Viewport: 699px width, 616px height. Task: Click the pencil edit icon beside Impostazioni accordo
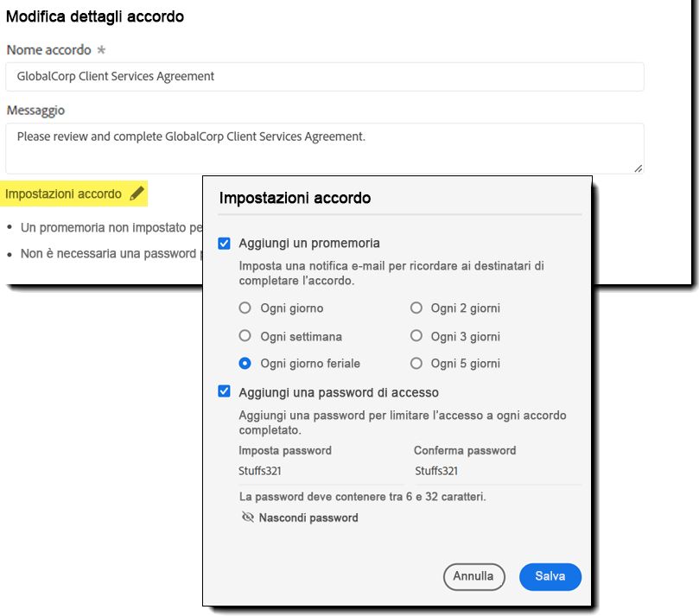tap(137, 194)
